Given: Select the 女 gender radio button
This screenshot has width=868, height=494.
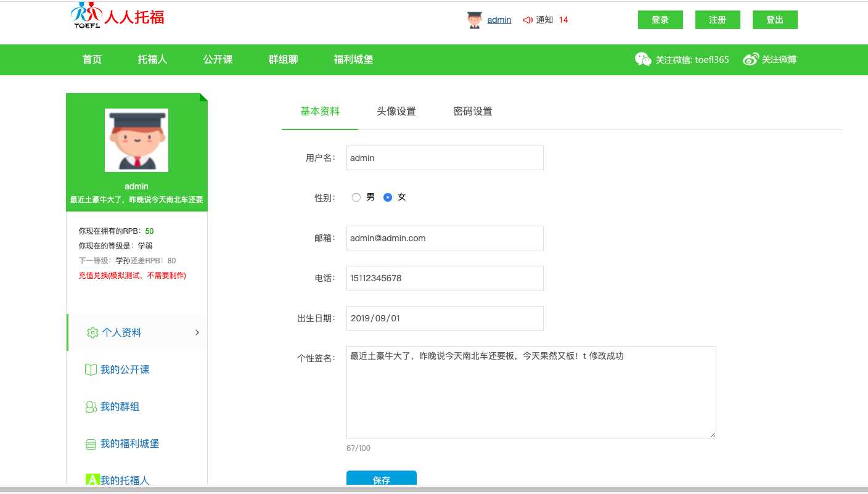Looking at the screenshot, I should pyautogui.click(x=388, y=197).
